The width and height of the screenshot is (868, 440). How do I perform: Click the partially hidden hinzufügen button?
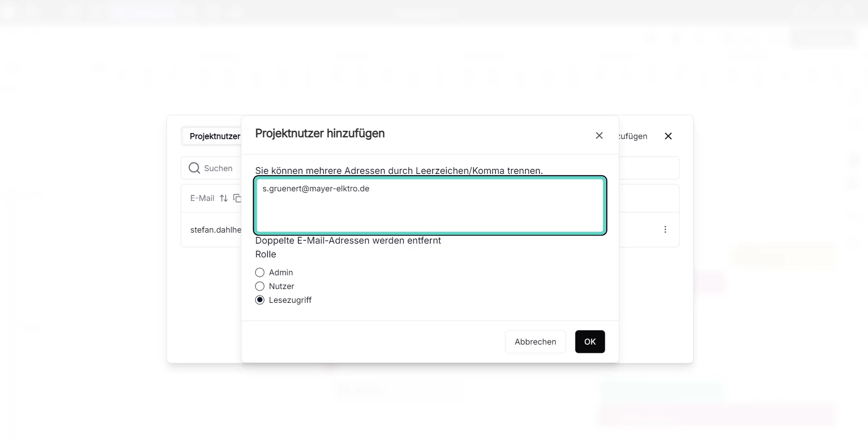point(633,136)
